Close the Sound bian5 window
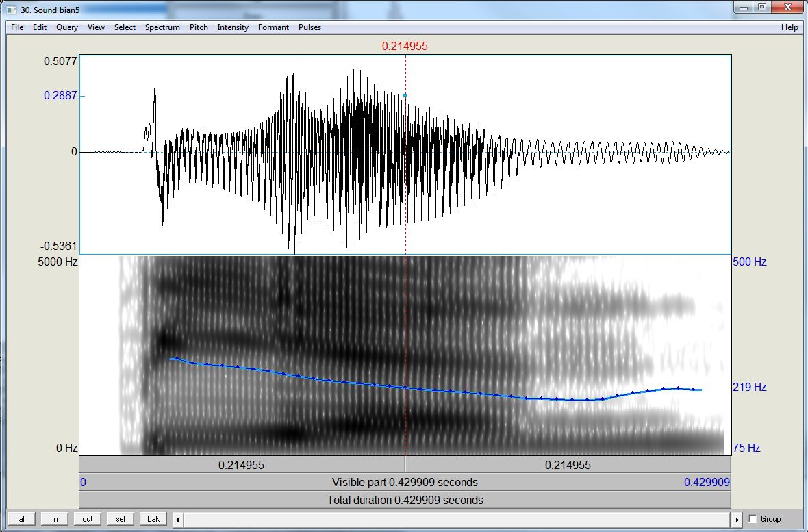This screenshot has width=808, height=532. 788,8
